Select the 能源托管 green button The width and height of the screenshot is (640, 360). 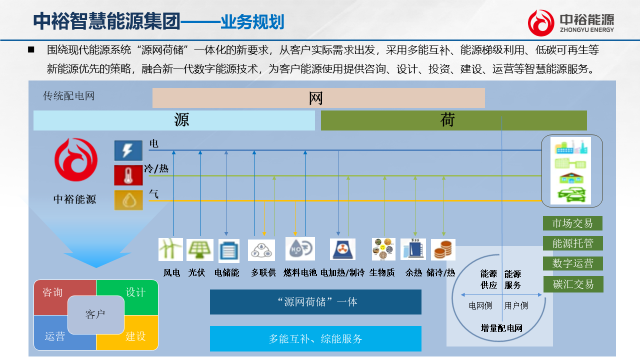572,243
